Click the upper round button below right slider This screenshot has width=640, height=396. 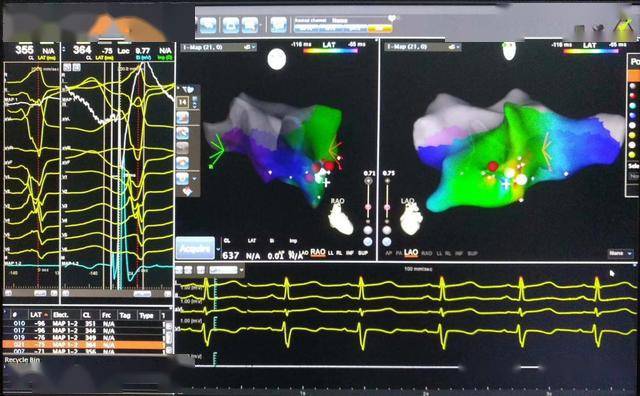coord(387,230)
